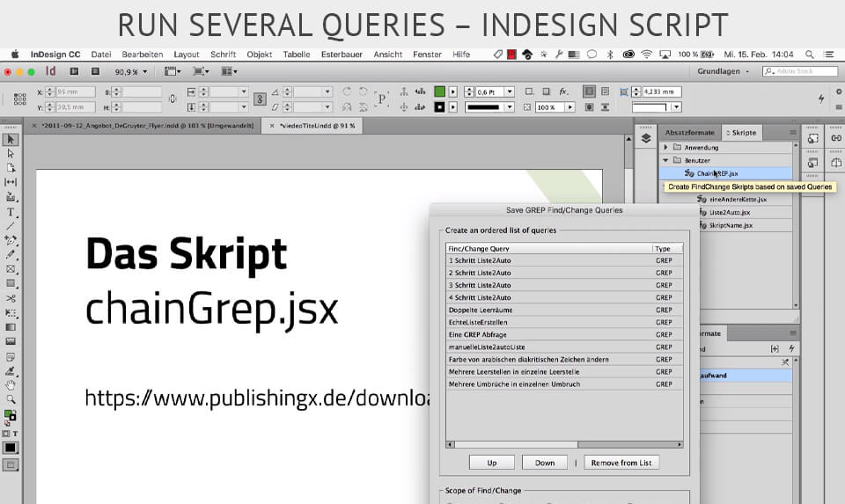The width and height of the screenshot is (845, 504).
Task: Select the Zoom tool in toolbox
Action: click(11, 399)
